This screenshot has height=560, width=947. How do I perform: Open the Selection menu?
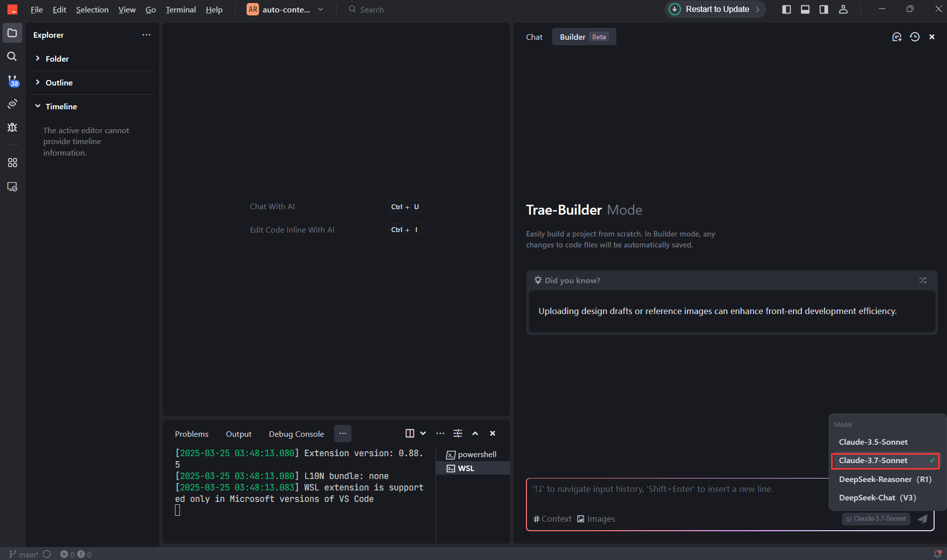click(92, 9)
